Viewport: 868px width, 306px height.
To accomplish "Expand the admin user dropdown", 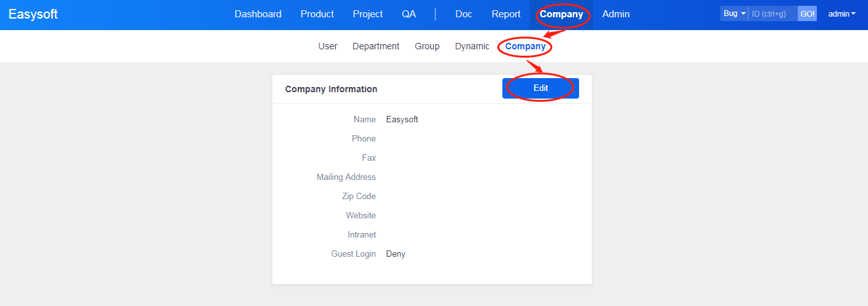I will [842, 14].
